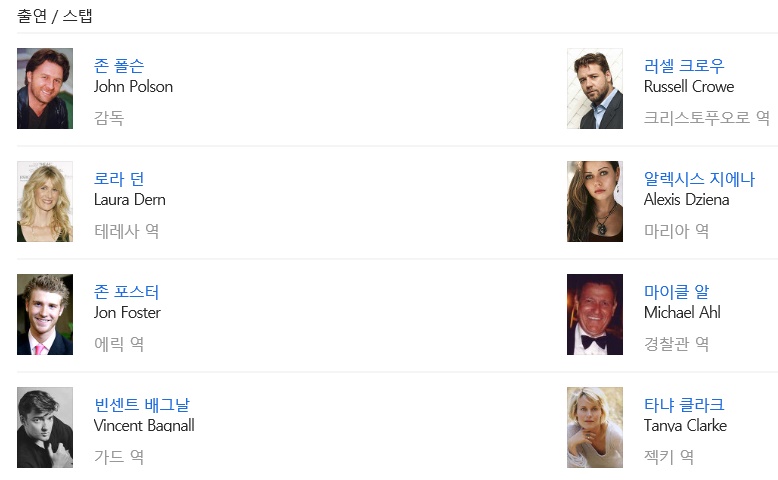Click the photo of 마이클 알
This screenshot has width=778, height=480.
[595, 315]
